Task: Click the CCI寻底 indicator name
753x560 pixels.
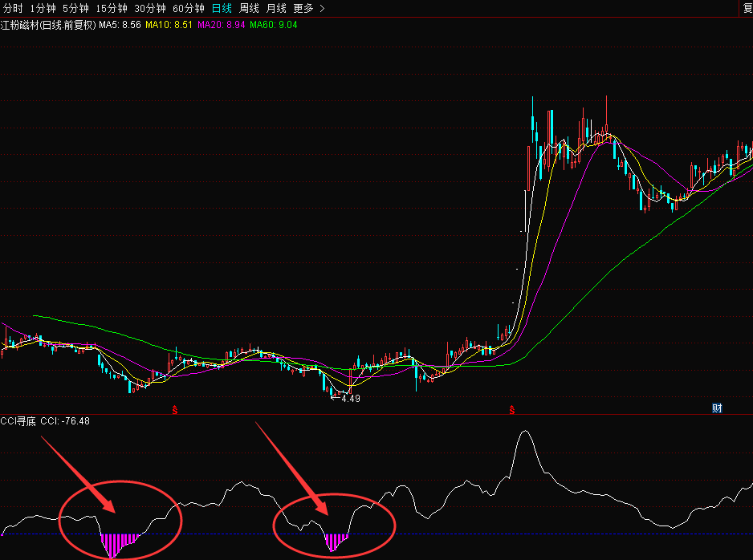Action: pyautogui.click(x=18, y=421)
